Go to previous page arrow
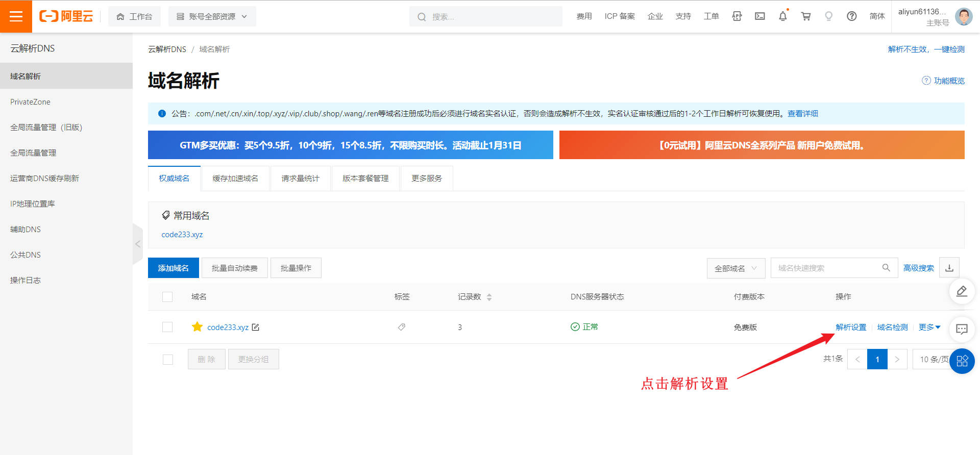The height and width of the screenshot is (455, 980). coord(857,359)
